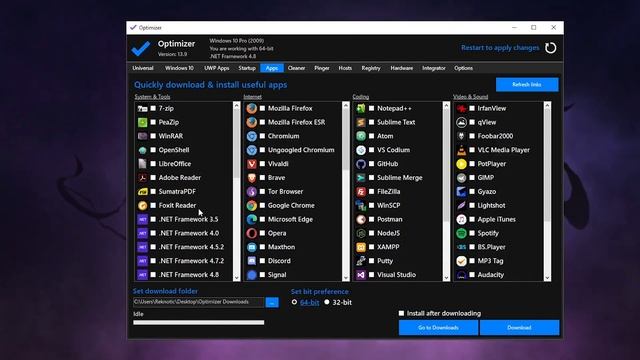Screen dimensions: 640x360
Task: Select the 64-bit radio option
Action: 294,302
